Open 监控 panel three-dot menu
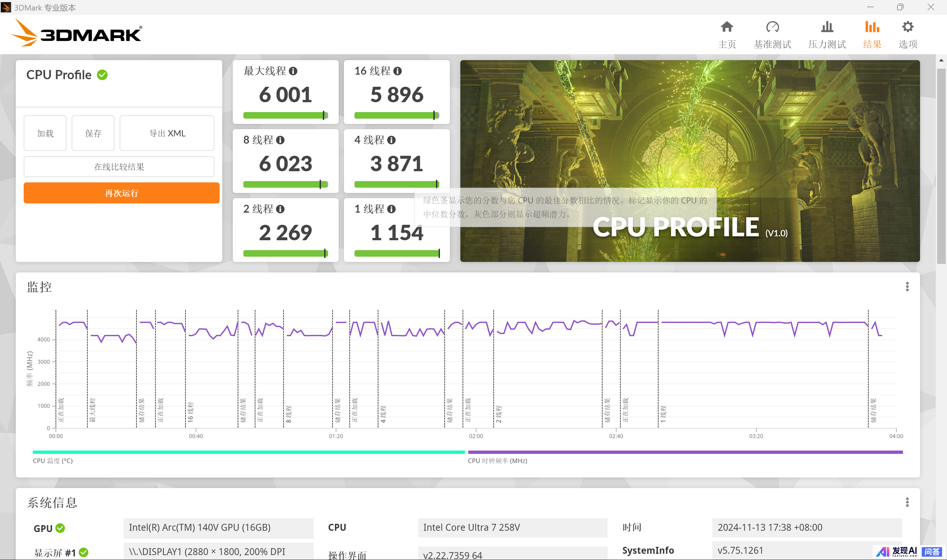 click(x=907, y=287)
